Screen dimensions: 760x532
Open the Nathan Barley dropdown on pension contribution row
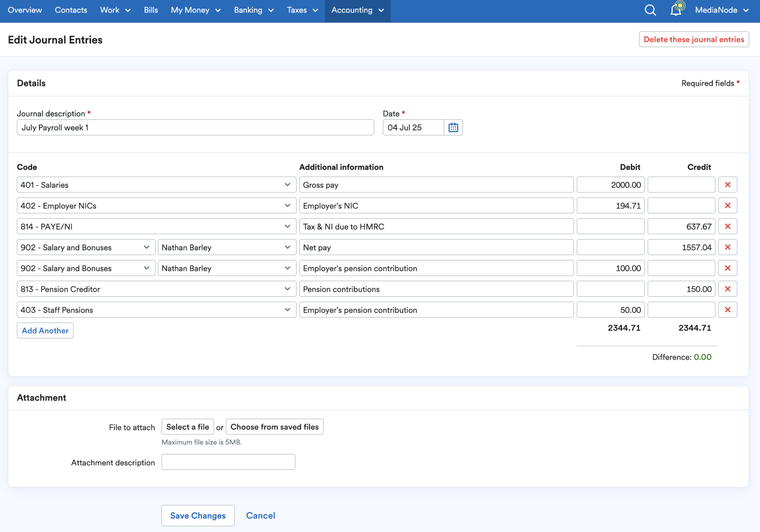pyautogui.click(x=227, y=268)
